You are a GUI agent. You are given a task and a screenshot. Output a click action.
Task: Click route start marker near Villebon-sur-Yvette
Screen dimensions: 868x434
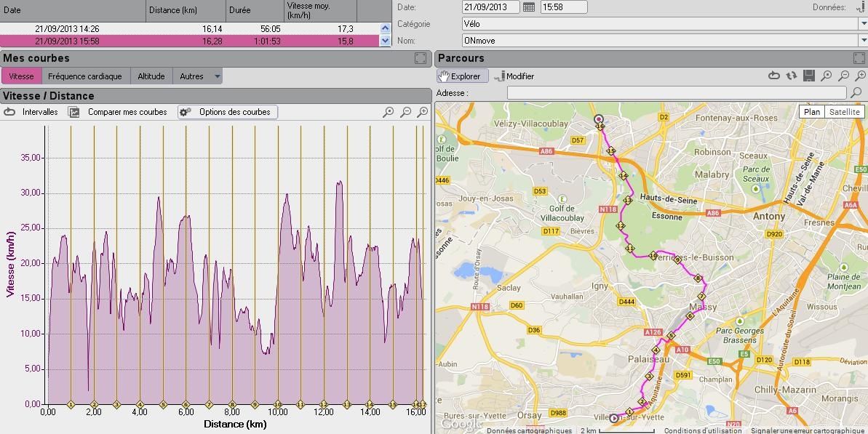pos(613,419)
